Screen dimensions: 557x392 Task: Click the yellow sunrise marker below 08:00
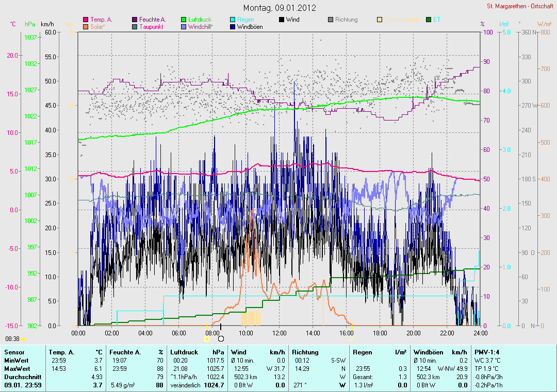(x=207, y=339)
